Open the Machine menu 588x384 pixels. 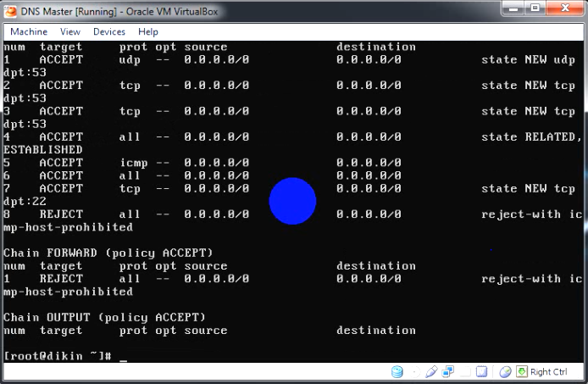tap(29, 31)
